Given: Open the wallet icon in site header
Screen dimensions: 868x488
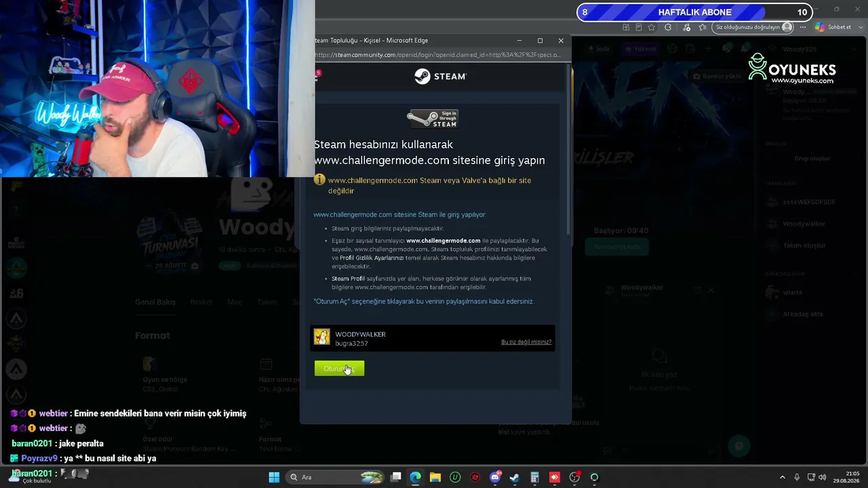Looking at the screenshot, I should (x=690, y=49).
